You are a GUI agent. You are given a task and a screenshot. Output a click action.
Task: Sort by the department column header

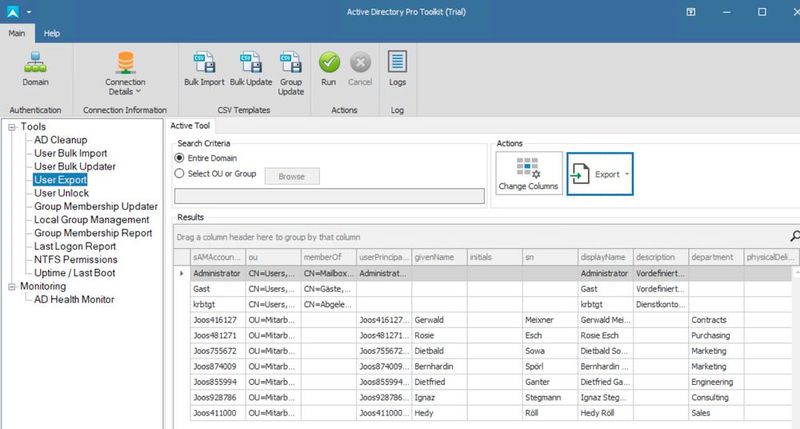pyautogui.click(x=716, y=257)
